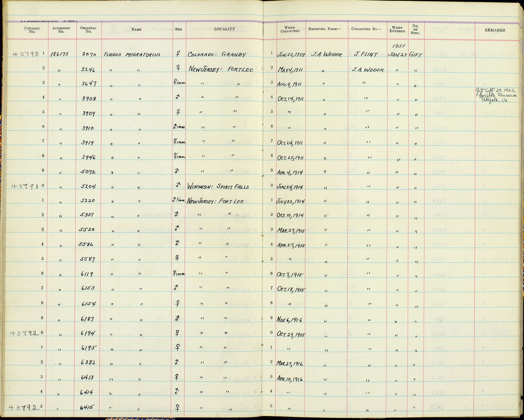This screenshot has height=420, width=524.
Task: Click 'J.A. Weber' in Collected By column
Action: [368, 70]
